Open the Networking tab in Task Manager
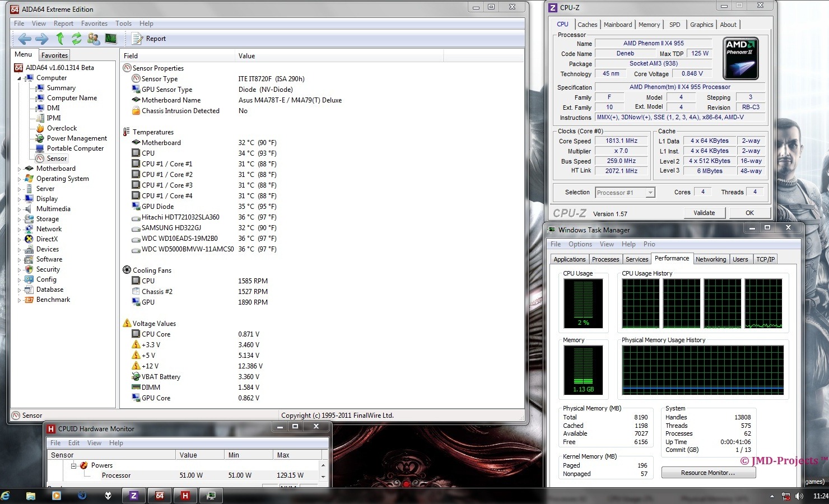The height and width of the screenshot is (504, 829). click(x=711, y=259)
